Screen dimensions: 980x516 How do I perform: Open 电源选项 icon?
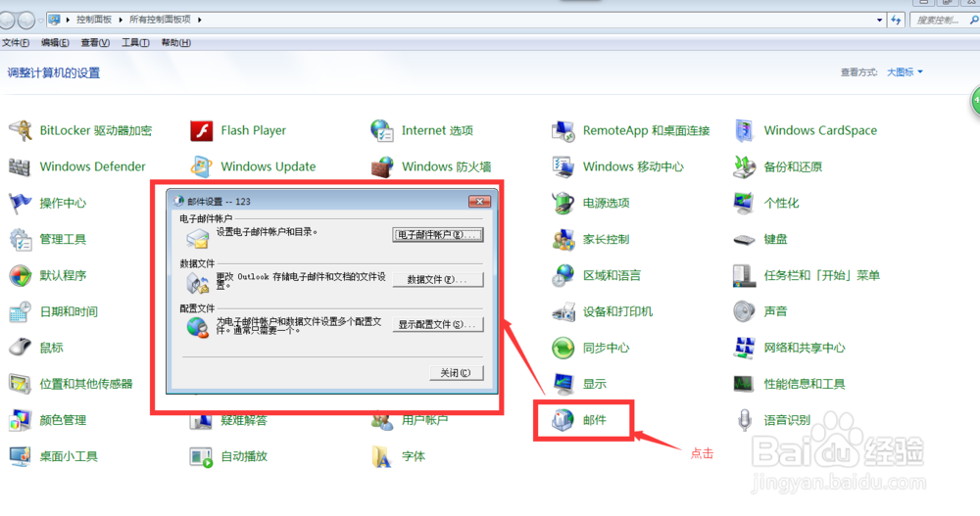point(563,203)
